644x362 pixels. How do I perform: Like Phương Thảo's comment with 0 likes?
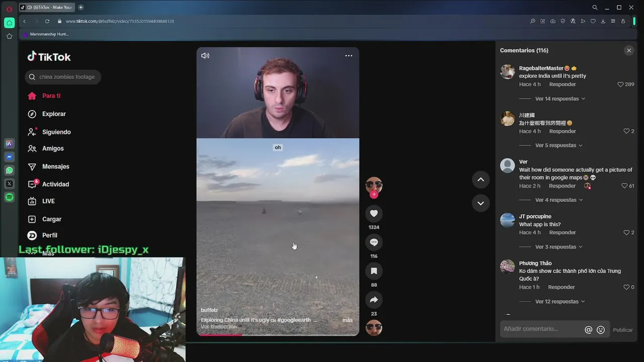626,287
